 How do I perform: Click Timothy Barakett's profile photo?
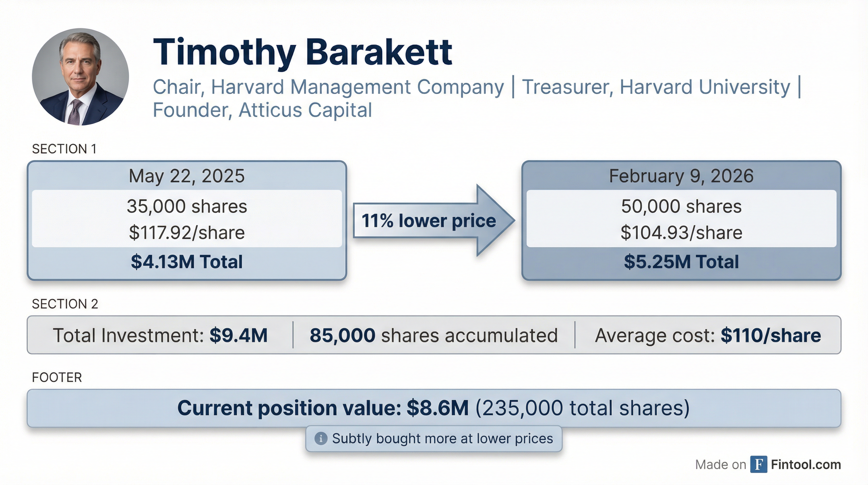tap(80, 77)
